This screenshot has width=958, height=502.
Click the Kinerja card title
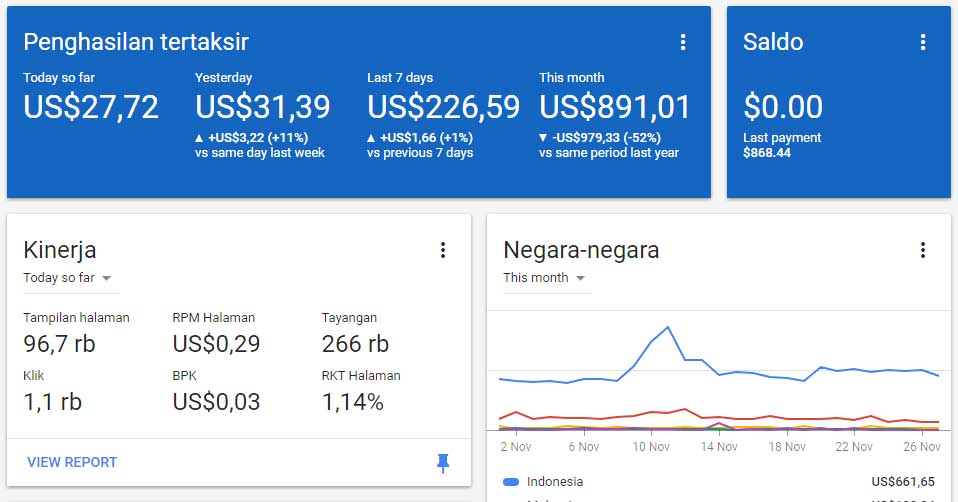[x=60, y=250]
